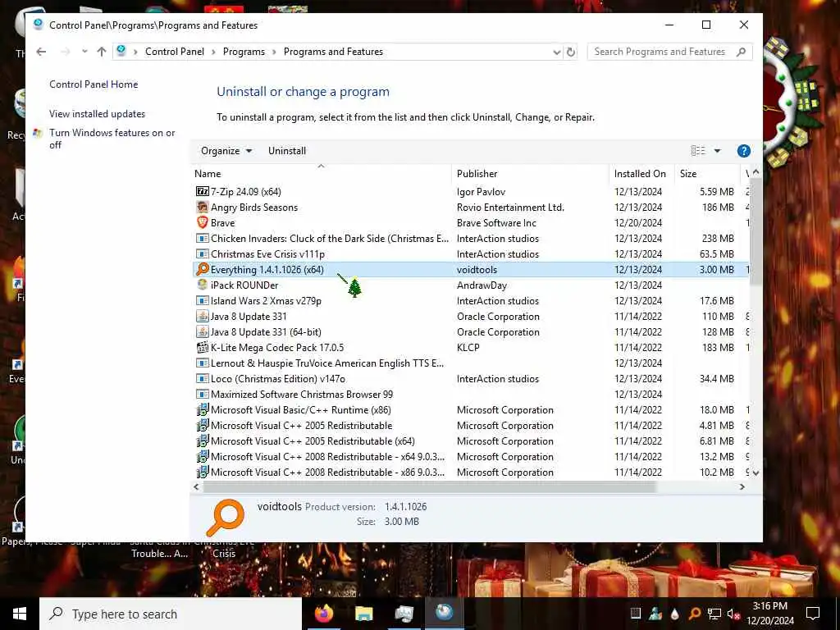Image resolution: width=840 pixels, height=630 pixels.
Task: Open File Explorer from the taskbar
Action: (x=363, y=614)
